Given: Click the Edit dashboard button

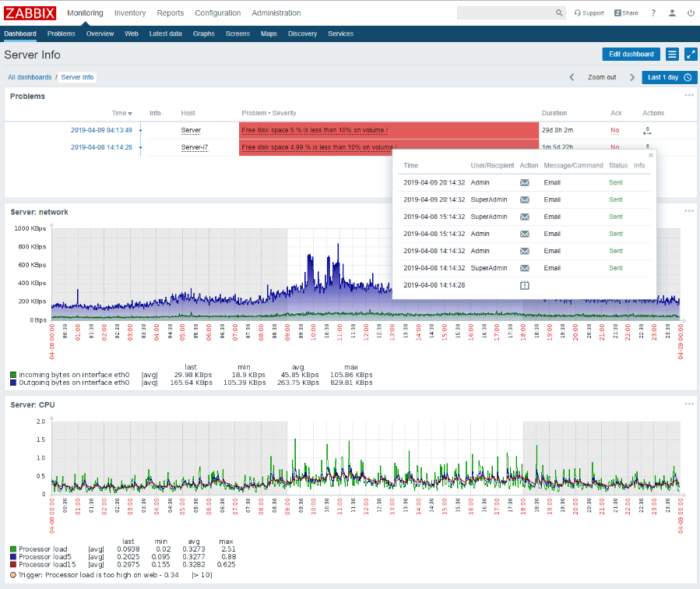Looking at the screenshot, I should (x=631, y=54).
